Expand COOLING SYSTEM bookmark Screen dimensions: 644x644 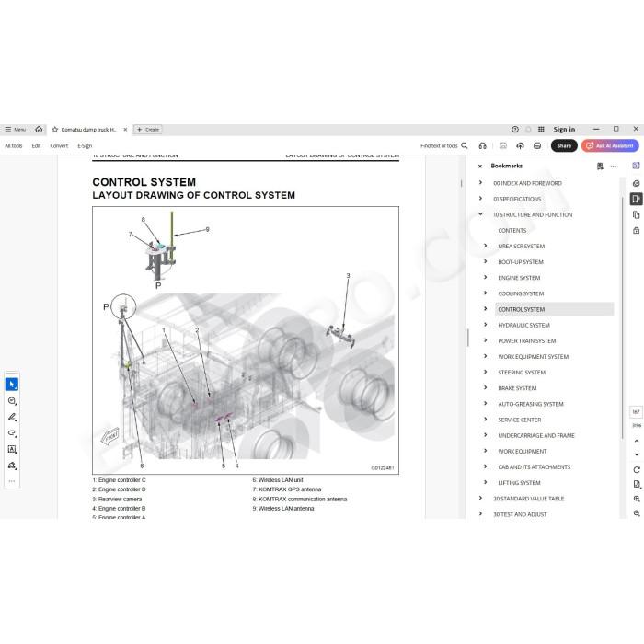tap(485, 293)
